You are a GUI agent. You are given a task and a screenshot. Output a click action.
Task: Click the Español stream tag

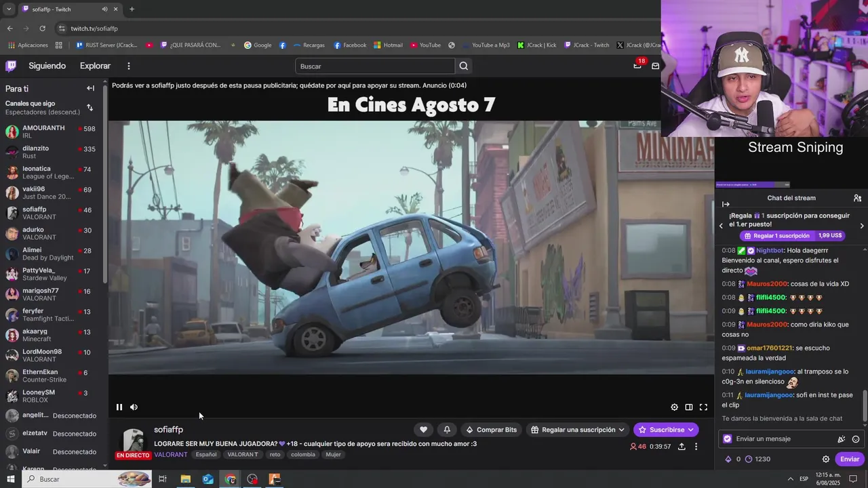click(206, 454)
